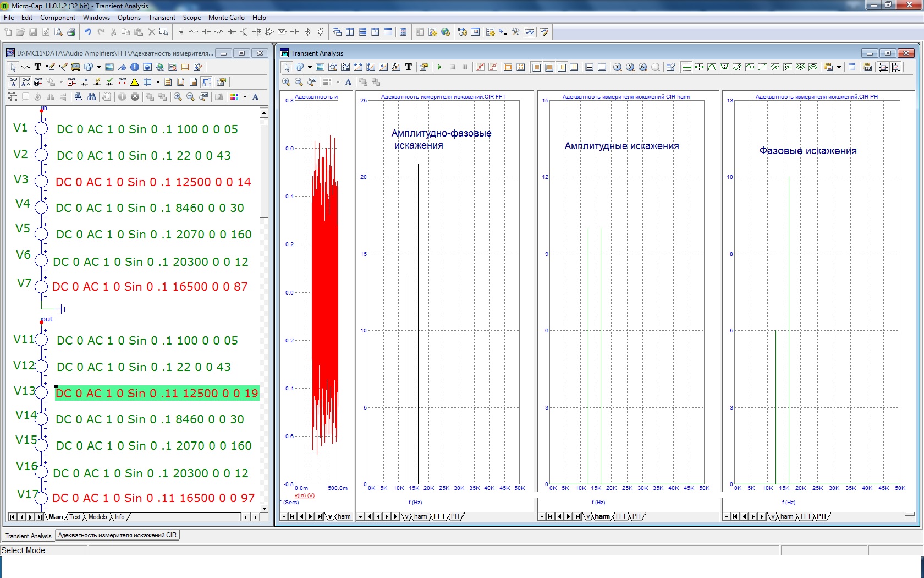
Task: Click the Undo icon in main toolbar
Action: pos(88,32)
